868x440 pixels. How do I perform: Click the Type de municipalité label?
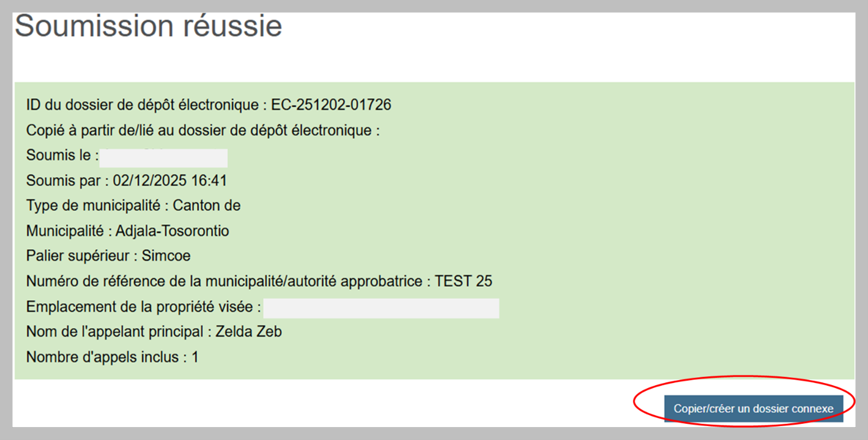point(94,205)
